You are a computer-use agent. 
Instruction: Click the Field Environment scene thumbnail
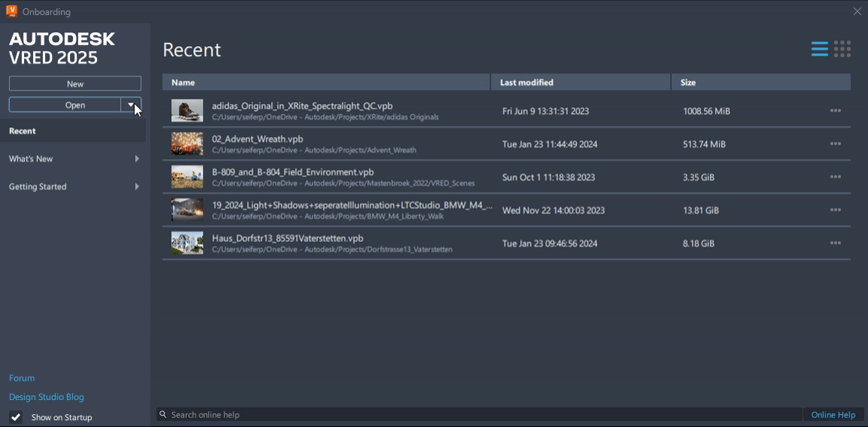click(187, 177)
